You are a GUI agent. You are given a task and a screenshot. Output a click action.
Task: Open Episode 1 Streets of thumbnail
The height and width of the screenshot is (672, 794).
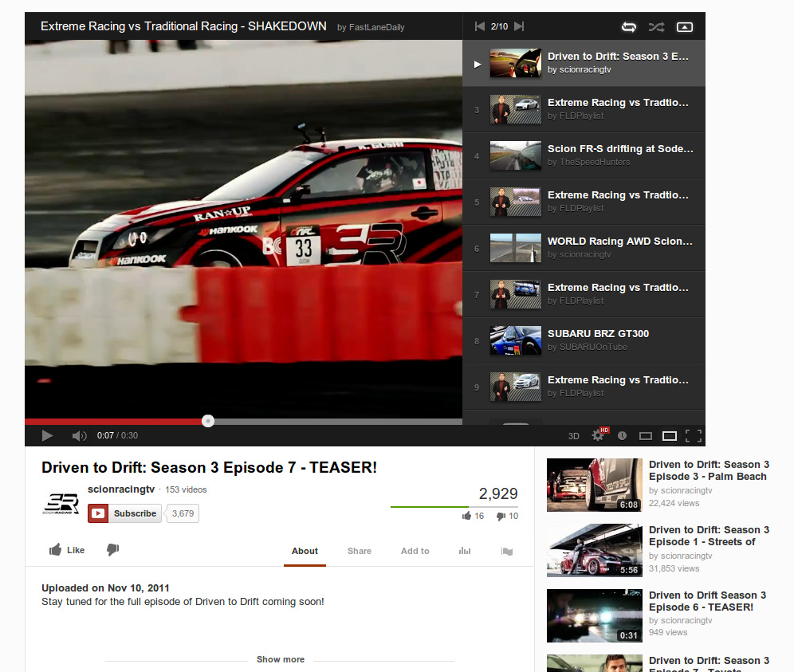tap(595, 551)
